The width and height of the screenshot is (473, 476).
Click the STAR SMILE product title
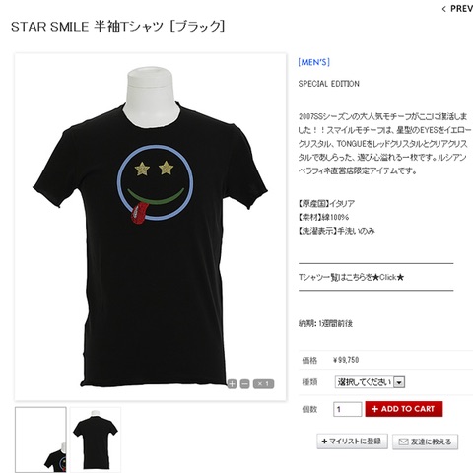[118, 27]
